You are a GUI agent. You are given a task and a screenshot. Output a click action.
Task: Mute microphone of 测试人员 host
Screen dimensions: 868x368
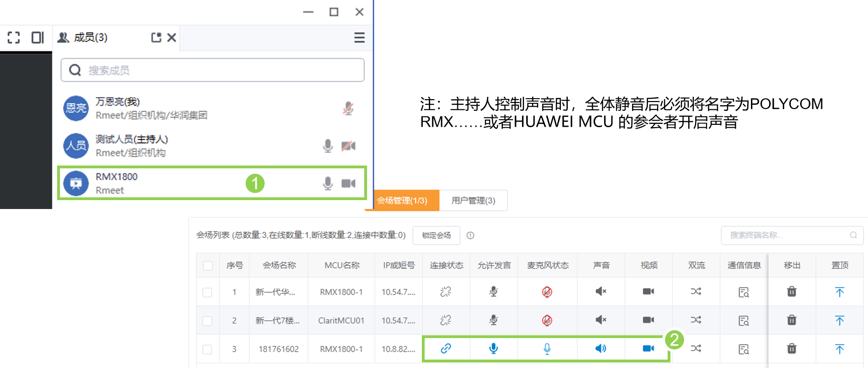328,146
